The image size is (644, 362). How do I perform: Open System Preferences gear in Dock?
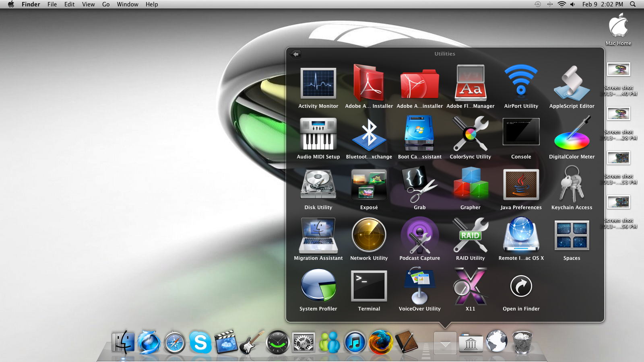[303, 343]
